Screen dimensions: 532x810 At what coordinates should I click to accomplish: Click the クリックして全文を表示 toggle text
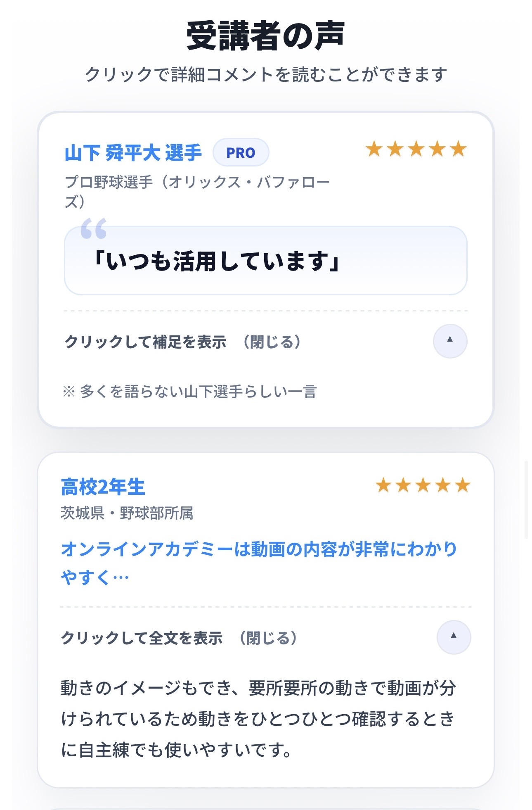click(142, 638)
